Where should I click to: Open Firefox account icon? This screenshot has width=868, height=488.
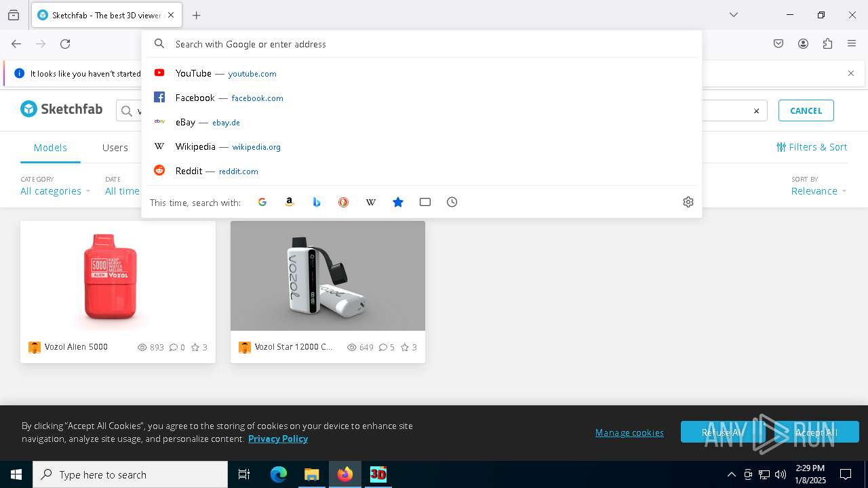pyautogui.click(x=803, y=44)
